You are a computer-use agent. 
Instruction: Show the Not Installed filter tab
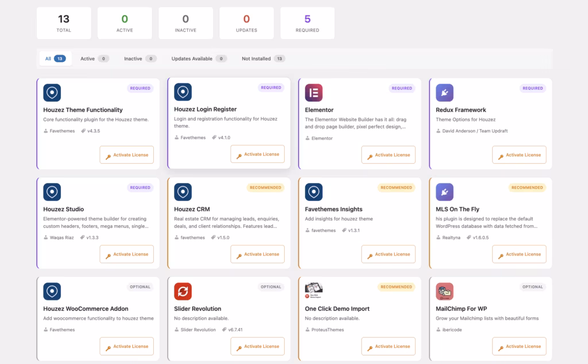(x=263, y=59)
